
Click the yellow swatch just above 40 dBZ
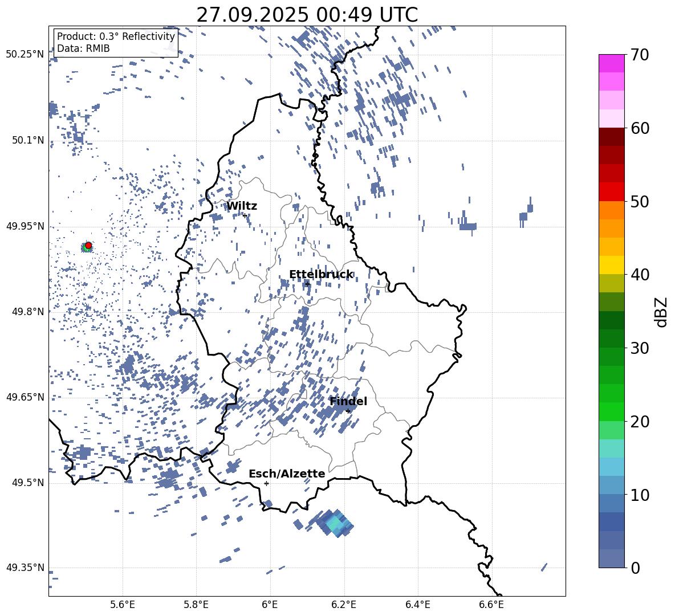click(x=611, y=265)
